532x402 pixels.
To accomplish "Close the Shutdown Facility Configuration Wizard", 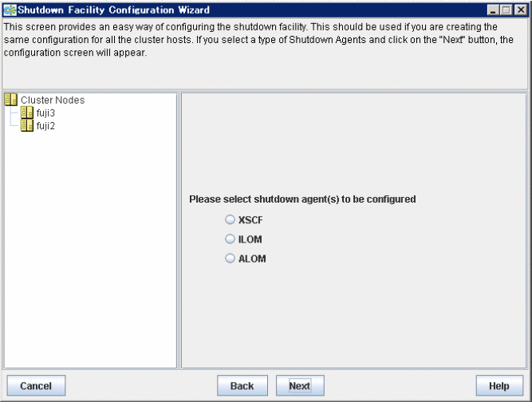I will pyautogui.click(x=521, y=10).
